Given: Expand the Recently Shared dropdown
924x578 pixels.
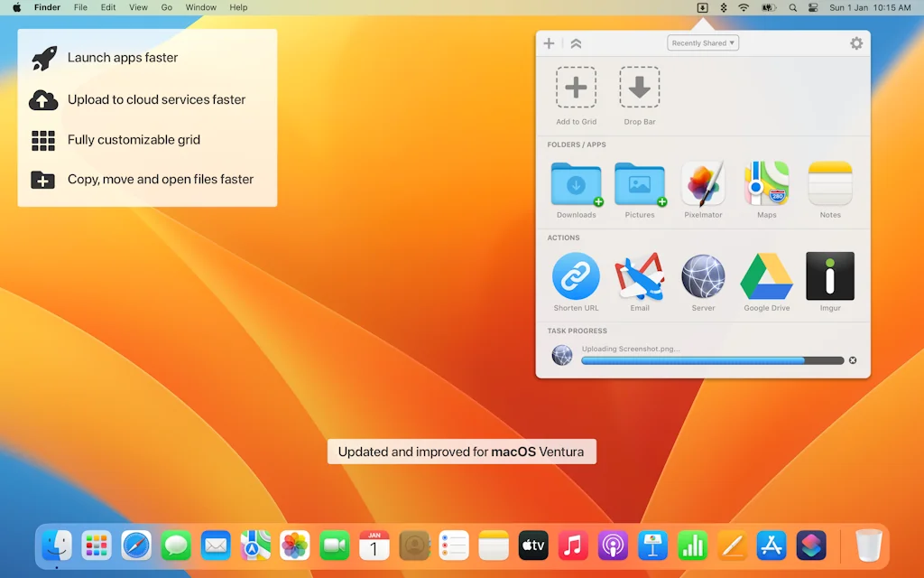Looking at the screenshot, I should [703, 43].
